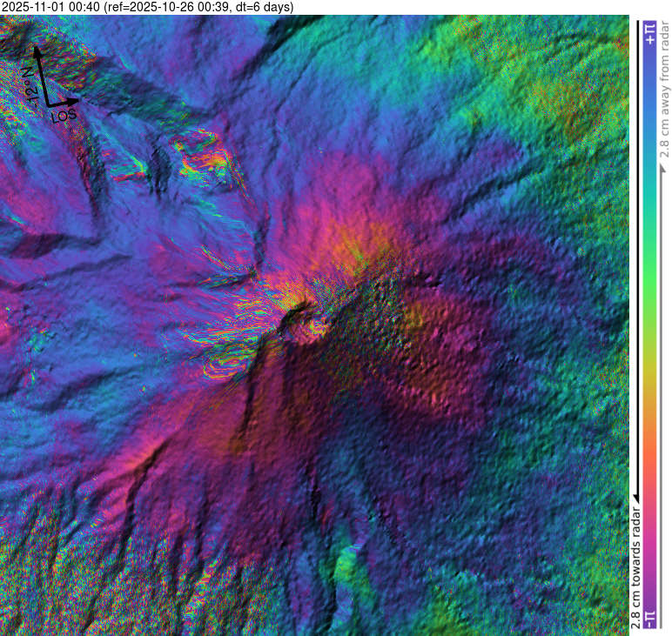Click the -π label below the colorbar
Screen dimensions: 672x636
[x=648, y=619]
